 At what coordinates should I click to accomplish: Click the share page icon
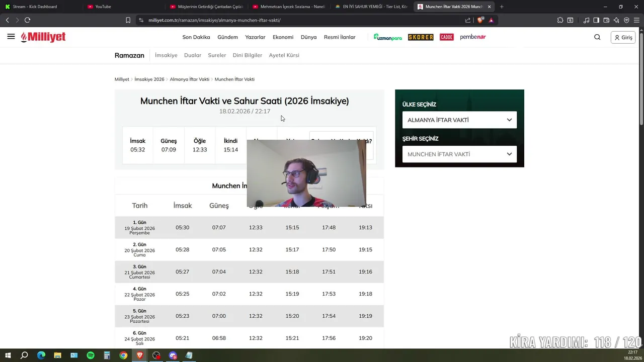pos(468,20)
